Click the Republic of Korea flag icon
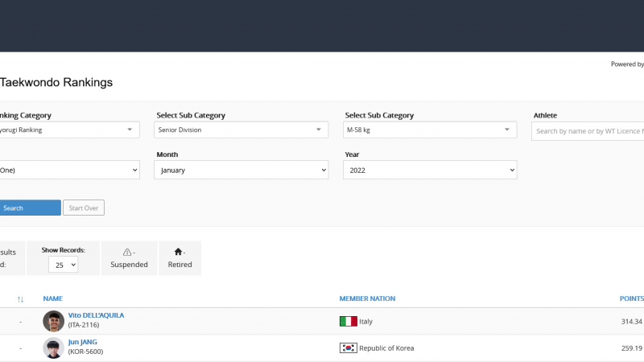 coord(348,348)
